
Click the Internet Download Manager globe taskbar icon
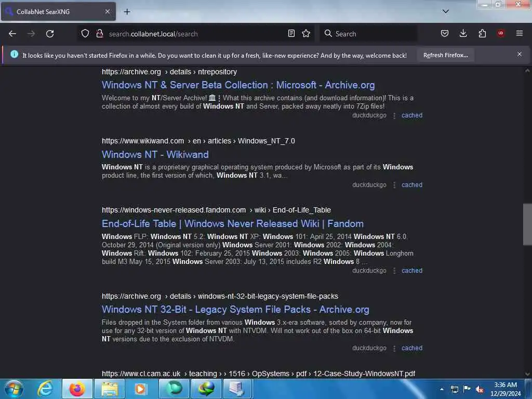pyautogui.click(x=206, y=389)
